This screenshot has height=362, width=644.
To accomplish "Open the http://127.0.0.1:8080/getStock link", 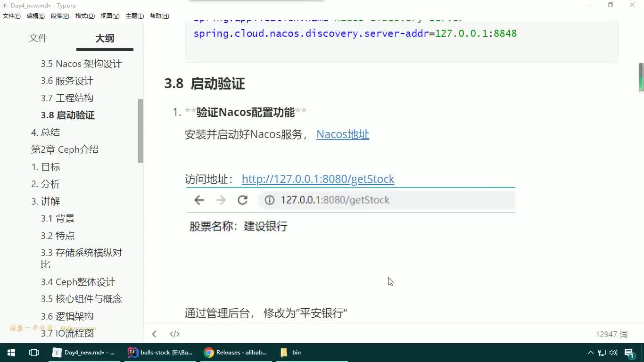I will pos(318,179).
